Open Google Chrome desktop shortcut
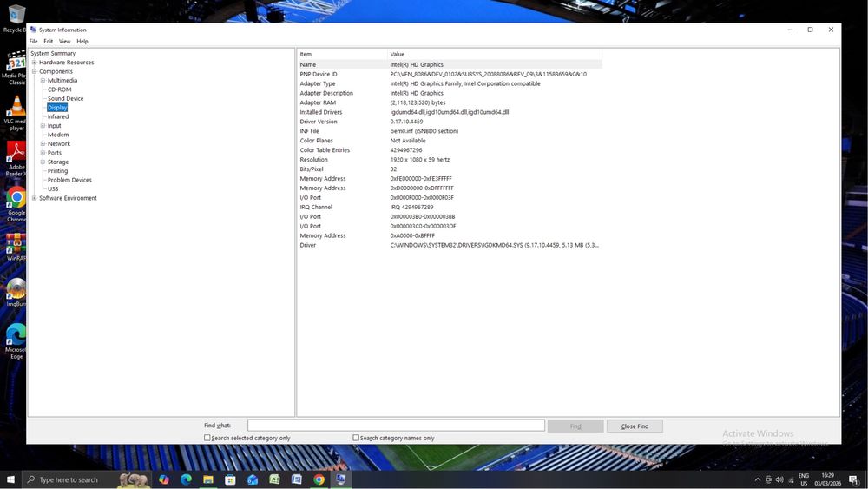The width and height of the screenshot is (868, 489). point(16,204)
